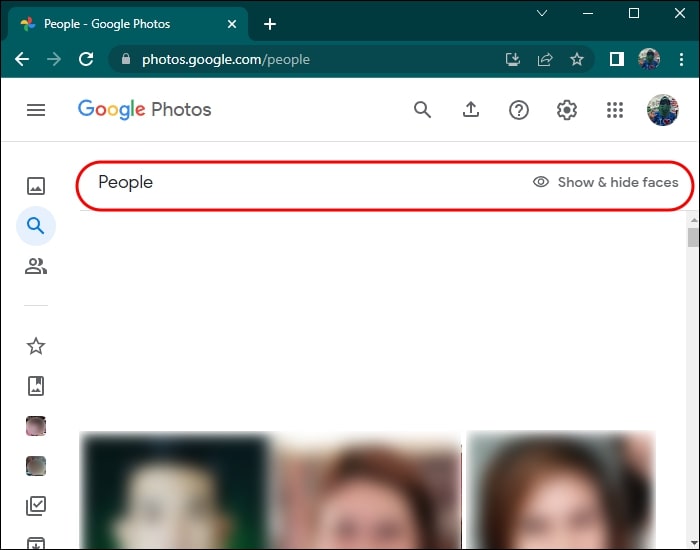Bookmark this tab with the star
Image resolution: width=700 pixels, height=550 pixels.
click(577, 59)
